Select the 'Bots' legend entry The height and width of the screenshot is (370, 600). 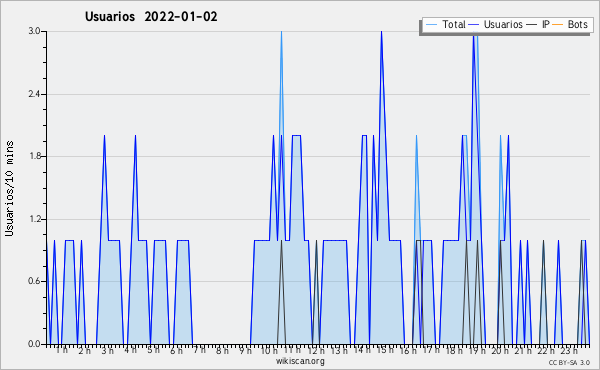577,24
